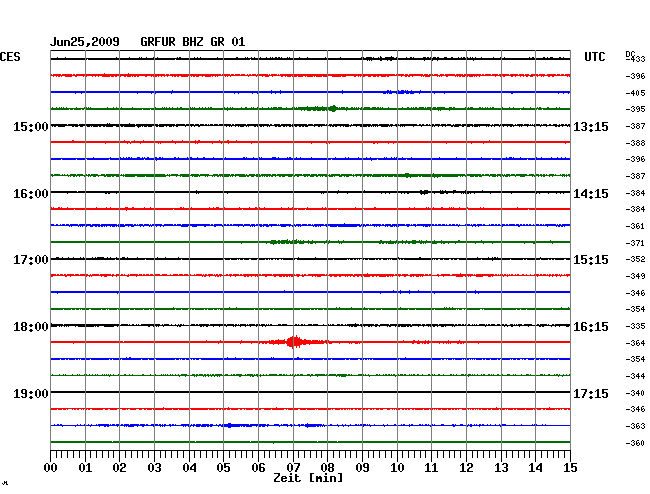
Task: Click the DC offset value -395
Action: pos(635,109)
